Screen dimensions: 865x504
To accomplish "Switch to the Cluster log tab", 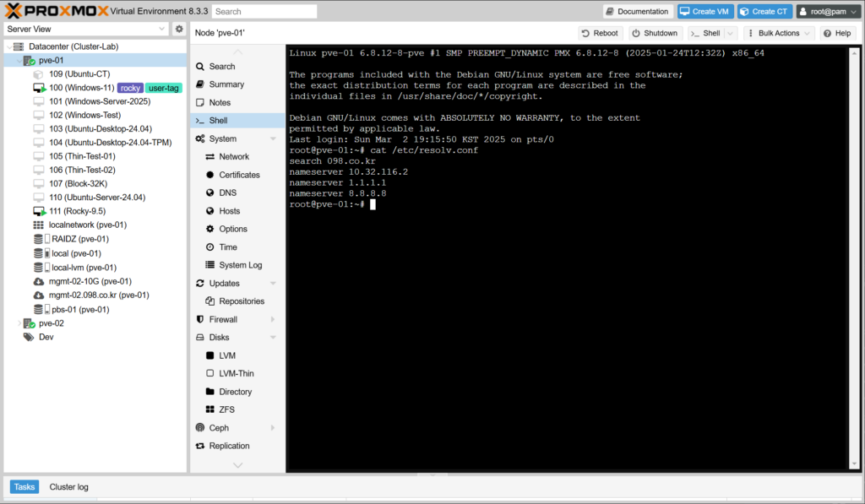I will point(68,487).
